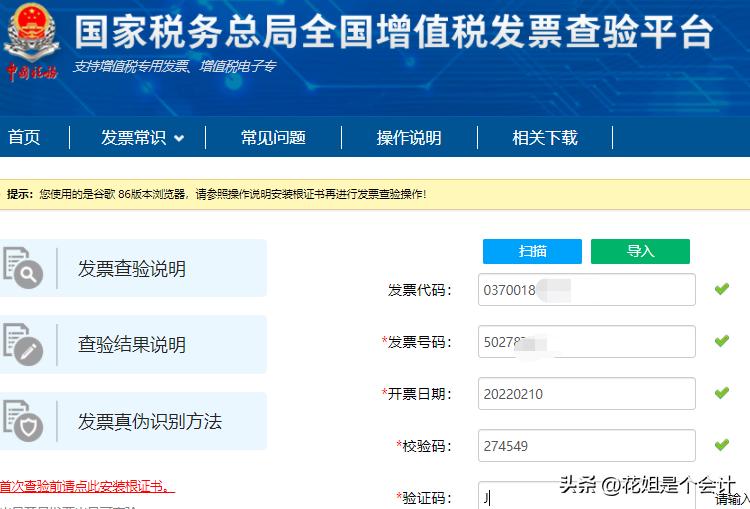
Task: Focus the 发票代码 input field
Action: point(587,289)
